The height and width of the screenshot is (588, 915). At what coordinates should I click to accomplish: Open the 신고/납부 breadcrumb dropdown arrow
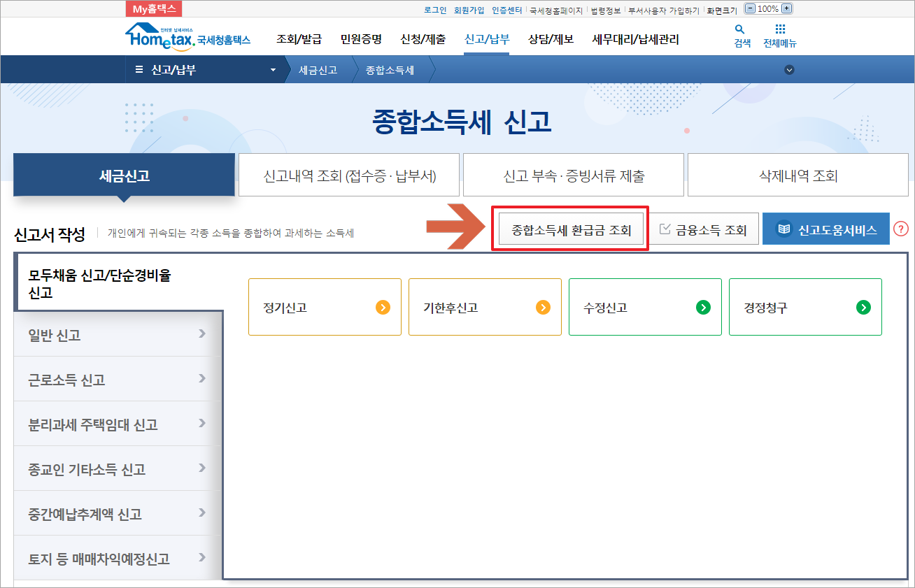pos(272,69)
